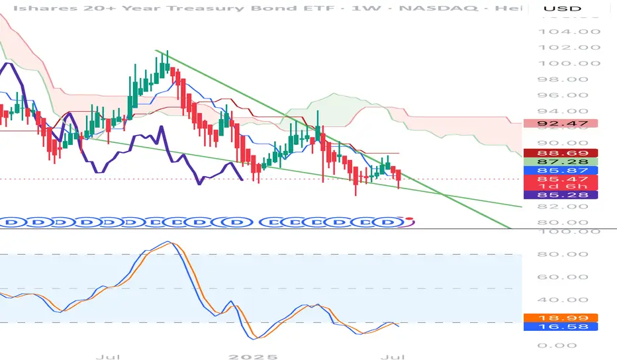Click the 96.00 price axis label
Screen dimensions: 617x364
[563, 95]
